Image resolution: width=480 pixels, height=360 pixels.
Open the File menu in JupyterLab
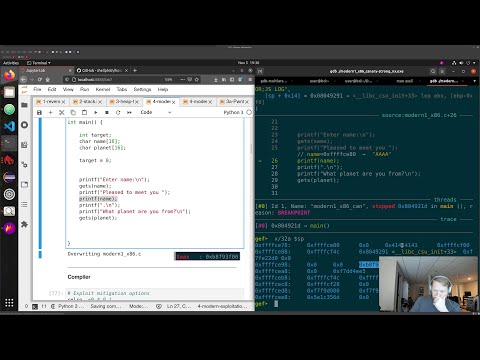(37, 89)
